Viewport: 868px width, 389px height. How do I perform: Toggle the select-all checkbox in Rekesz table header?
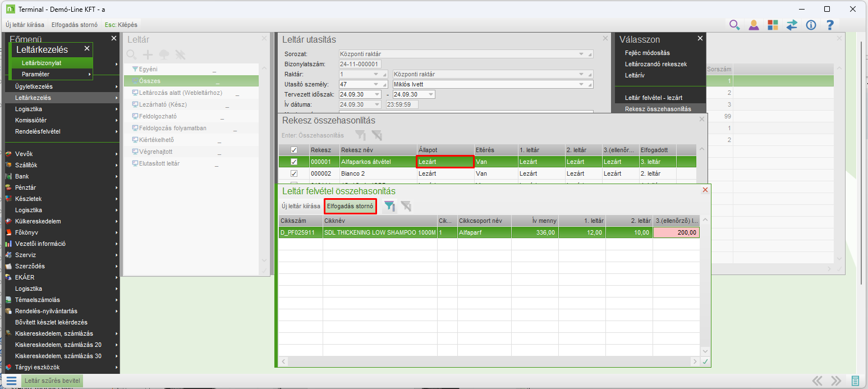pos(294,150)
